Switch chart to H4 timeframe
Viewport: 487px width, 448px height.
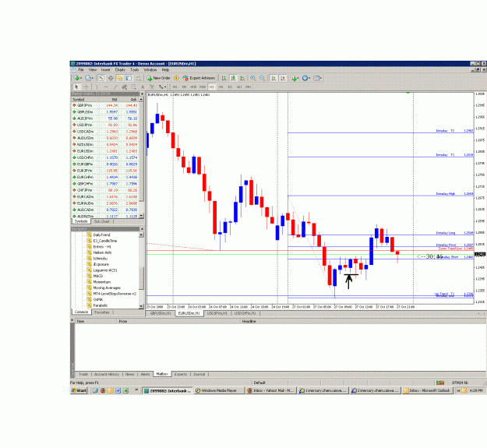pyautogui.click(x=221, y=87)
